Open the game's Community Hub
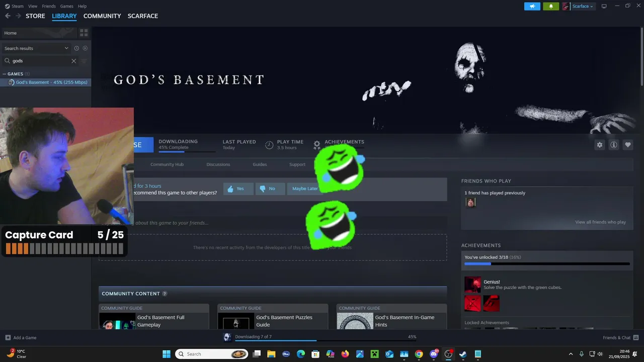644x362 pixels. point(167,164)
